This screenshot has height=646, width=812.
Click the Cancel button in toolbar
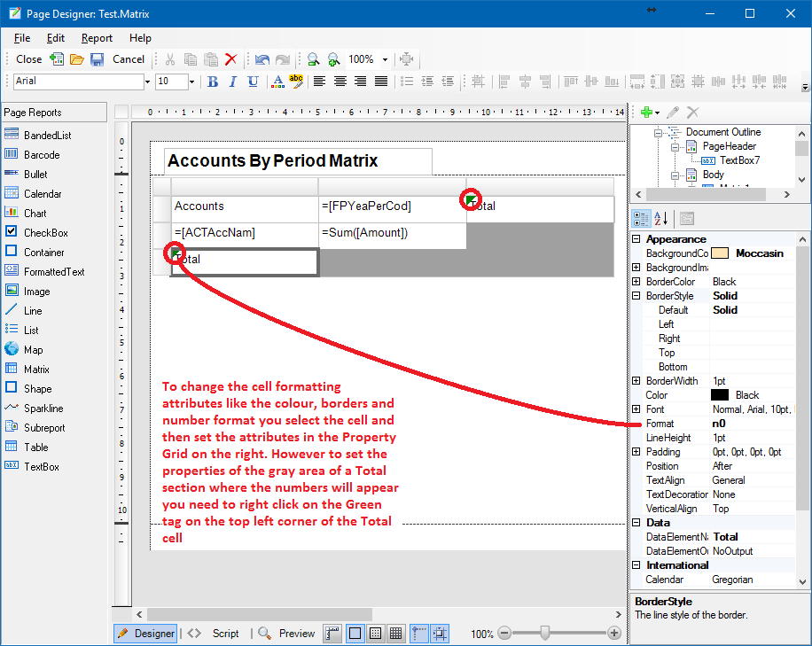pyautogui.click(x=129, y=59)
